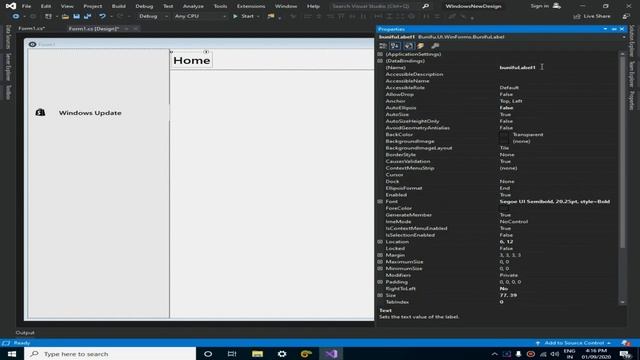This screenshot has height=360, width=640.
Task: Expand the (ApplicationSettings) property group
Action: (380, 54)
